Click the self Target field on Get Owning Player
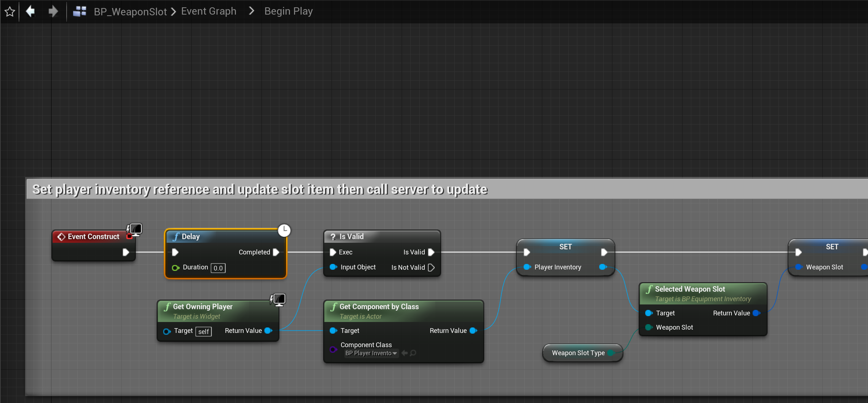Screen dimensions: 868x403 pyautogui.click(x=203, y=331)
